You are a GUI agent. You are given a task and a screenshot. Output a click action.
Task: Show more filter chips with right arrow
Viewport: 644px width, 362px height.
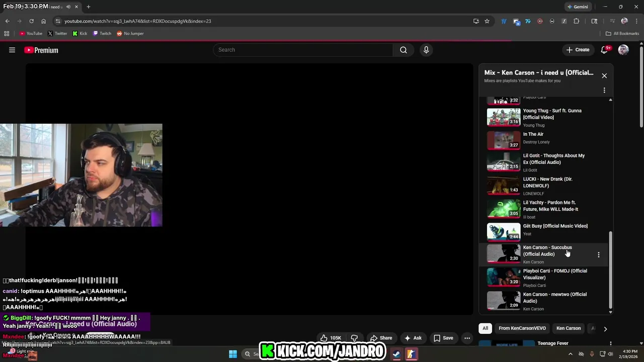pos(605,329)
